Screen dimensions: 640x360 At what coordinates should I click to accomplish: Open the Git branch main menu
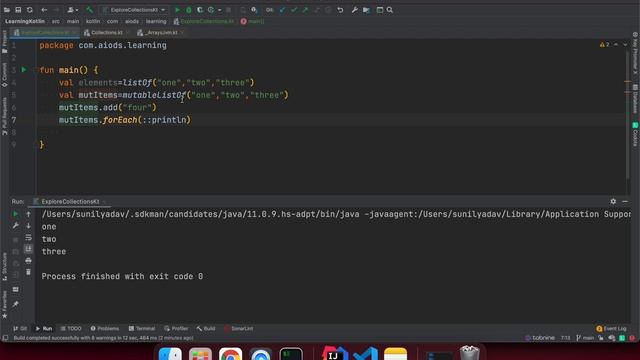click(584, 338)
